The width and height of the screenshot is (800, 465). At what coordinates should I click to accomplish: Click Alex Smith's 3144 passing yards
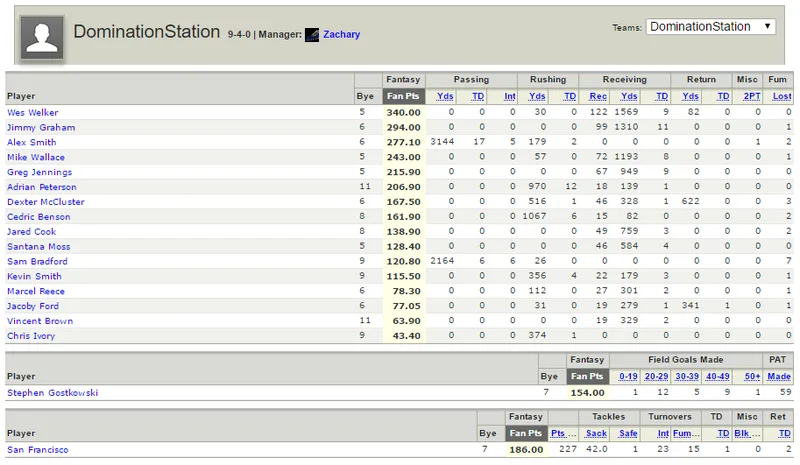pyautogui.click(x=442, y=141)
